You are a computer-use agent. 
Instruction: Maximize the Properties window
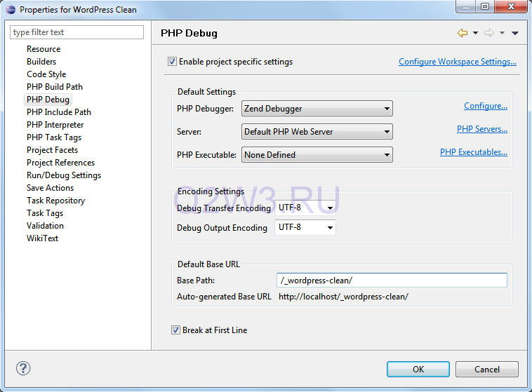coord(485,6)
